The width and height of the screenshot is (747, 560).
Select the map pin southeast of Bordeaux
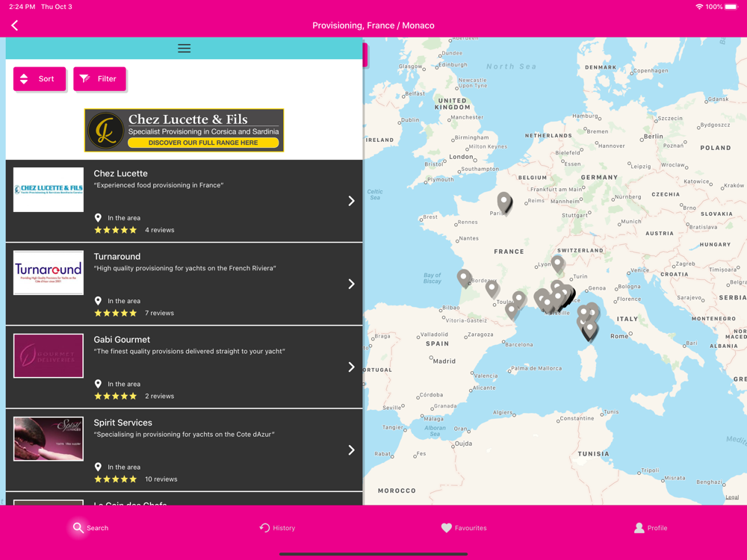pyautogui.click(x=492, y=289)
